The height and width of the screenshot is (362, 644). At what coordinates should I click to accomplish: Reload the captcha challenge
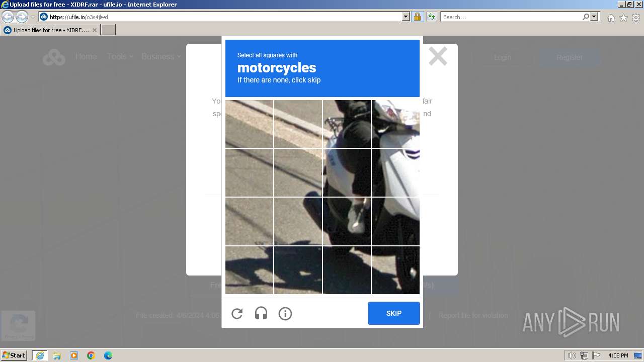point(237,314)
